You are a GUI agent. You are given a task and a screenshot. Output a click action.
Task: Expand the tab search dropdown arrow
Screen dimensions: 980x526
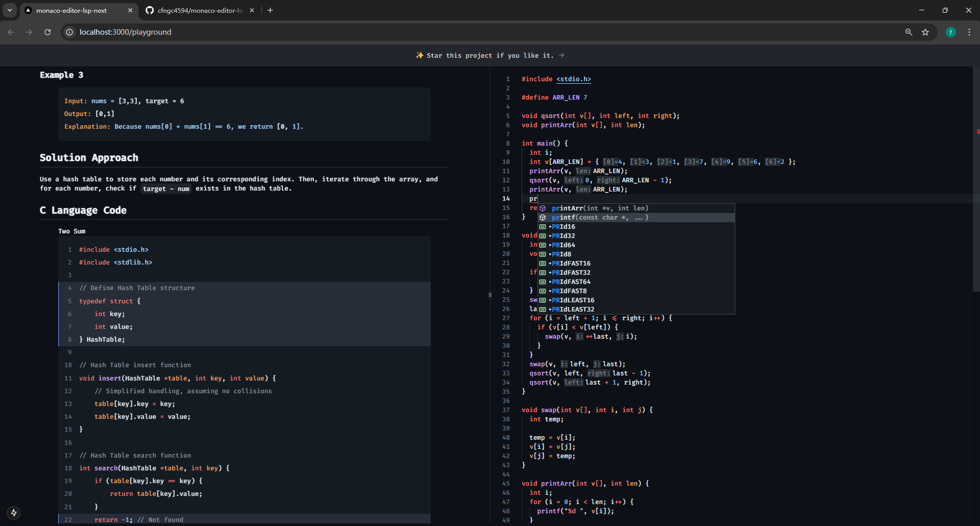[10, 10]
